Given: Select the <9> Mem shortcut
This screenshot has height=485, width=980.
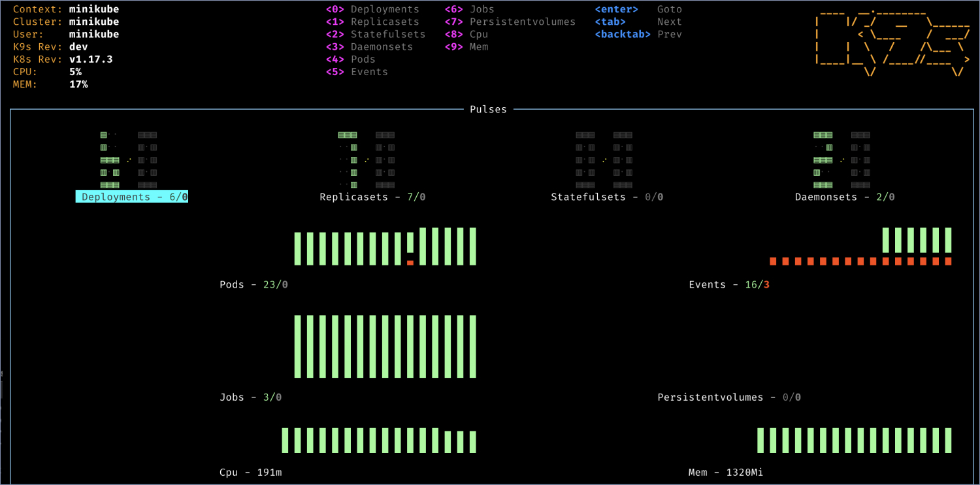Looking at the screenshot, I should 466,46.
